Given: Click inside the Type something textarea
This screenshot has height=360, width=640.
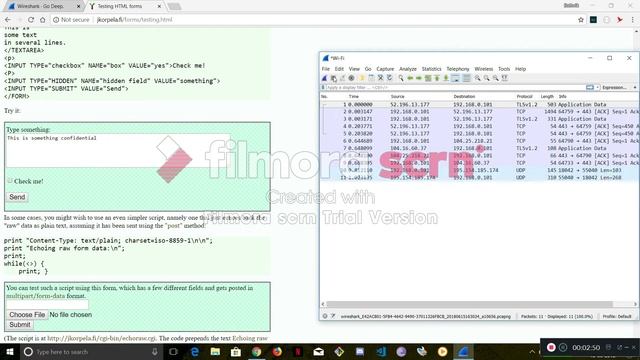Looking at the screenshot, I should click(x=118, y=151).
